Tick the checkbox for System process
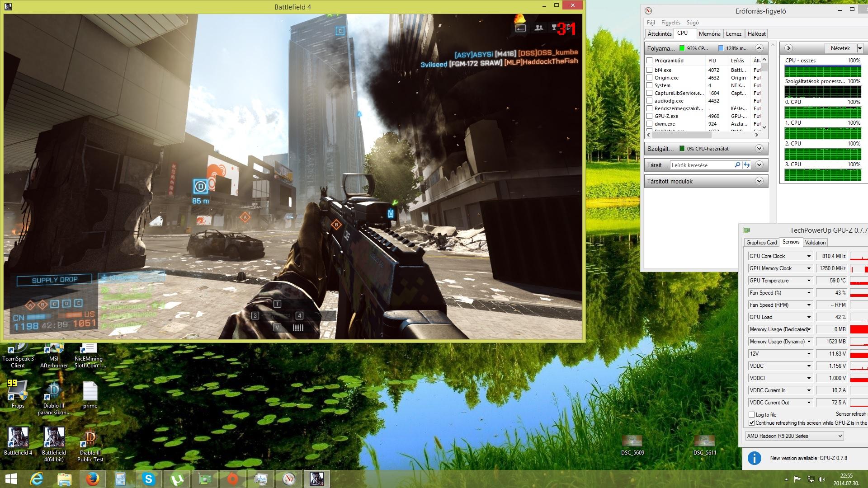The width and height of the screenshot is (868, 488). tap(650, 85)
